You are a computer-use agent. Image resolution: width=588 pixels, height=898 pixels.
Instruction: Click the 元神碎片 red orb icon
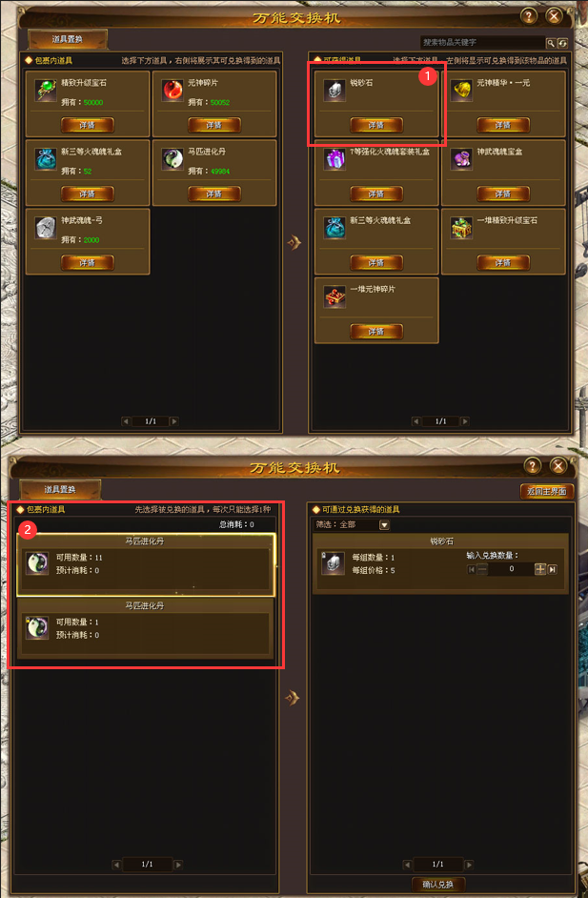(x=172, y=91)
